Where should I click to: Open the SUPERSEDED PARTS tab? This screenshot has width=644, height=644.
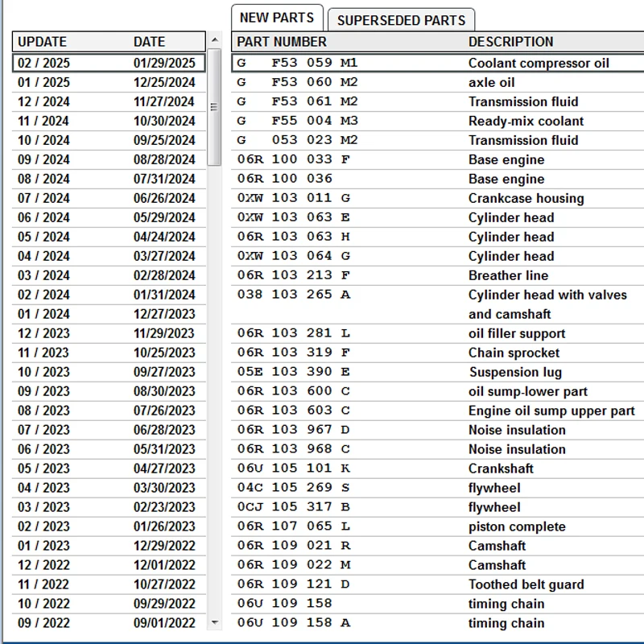[x=401, y=20]
